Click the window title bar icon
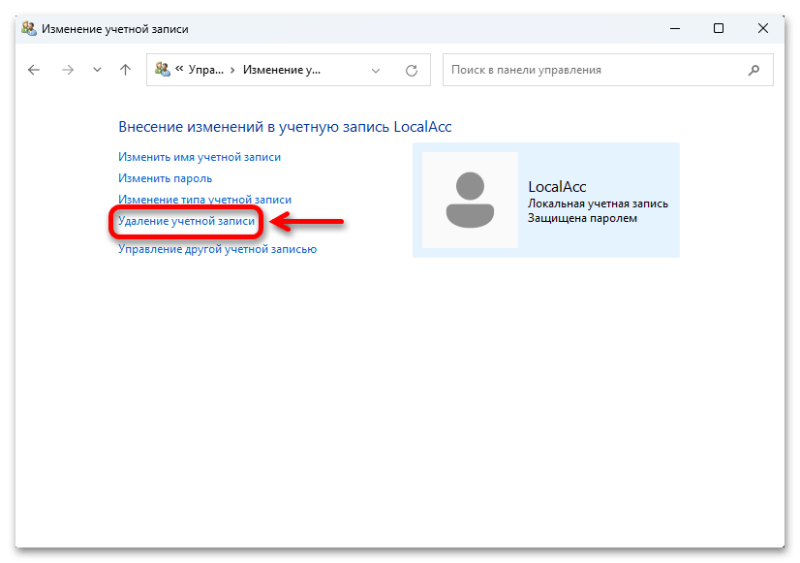 coord(29,29)
